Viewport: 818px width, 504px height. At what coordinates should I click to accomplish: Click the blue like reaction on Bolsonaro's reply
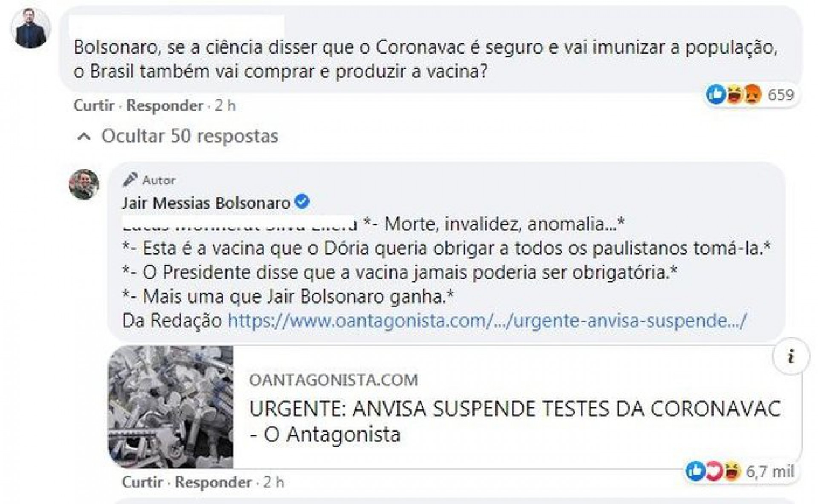click(x=695, y=471)
